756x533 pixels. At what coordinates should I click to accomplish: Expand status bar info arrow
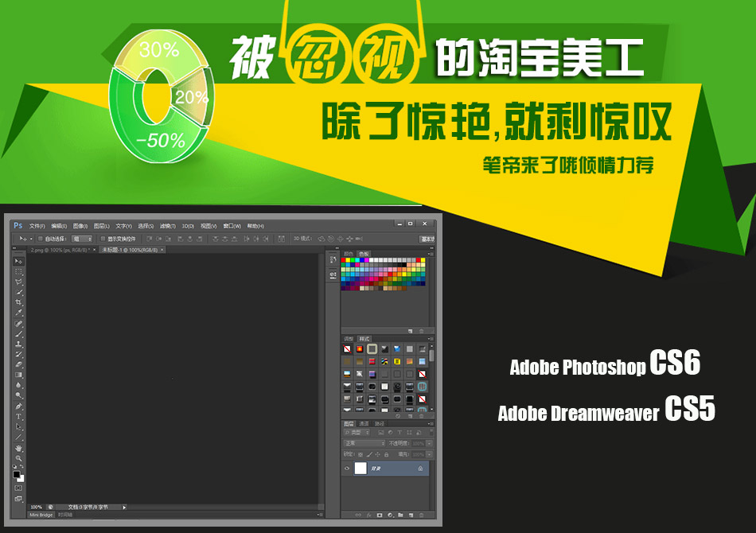pos(124,507)
